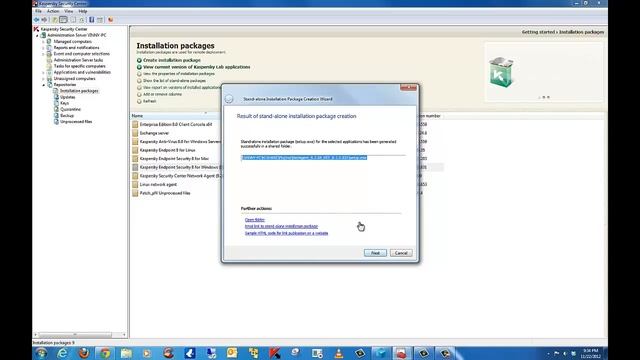Click the Linux network agent package icon
Screen dimensions: 640x360
(x=135, y=184)
